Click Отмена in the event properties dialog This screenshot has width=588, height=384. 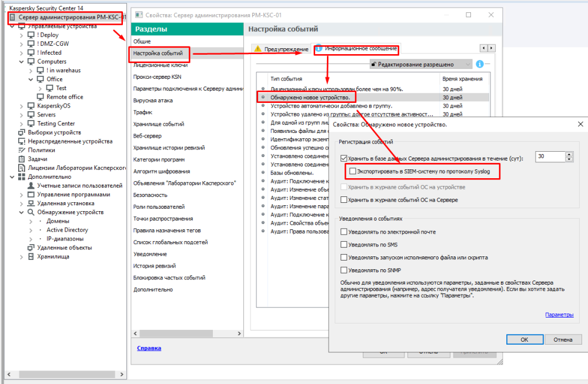coord(563,339)
